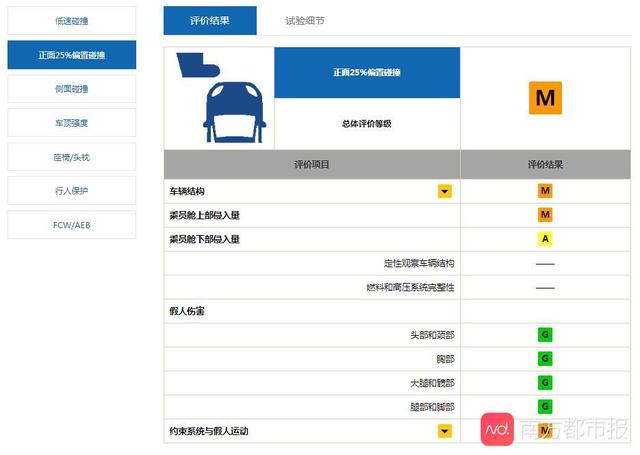Open 座椅/头枕 in the sidebar
640x455 pixels.
(x=71, y=157)
